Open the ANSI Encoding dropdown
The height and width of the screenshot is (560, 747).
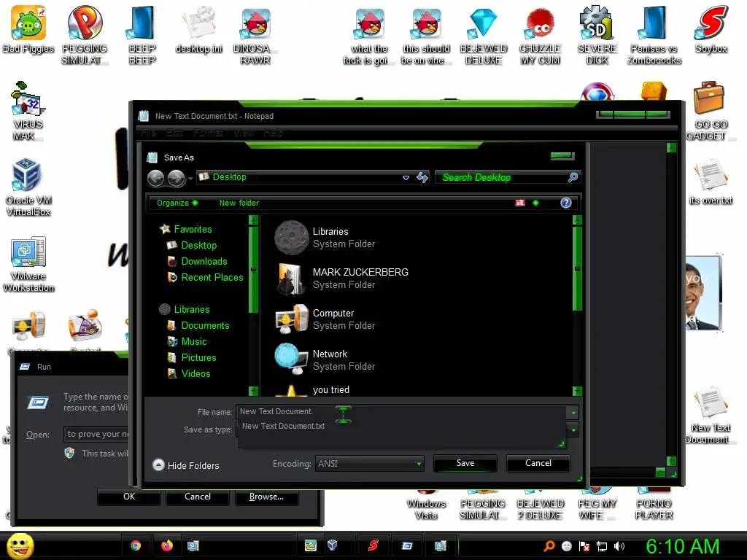(x=369, y=463)
